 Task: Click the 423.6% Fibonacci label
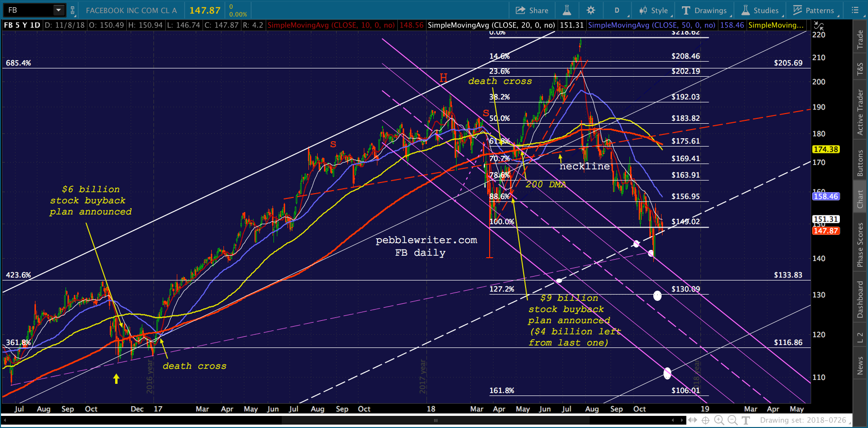coord(18,275)
